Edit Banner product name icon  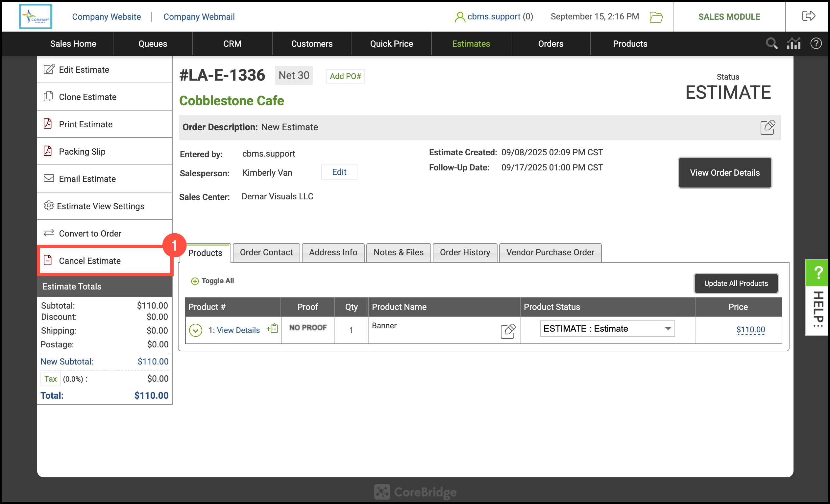(508, 331)
